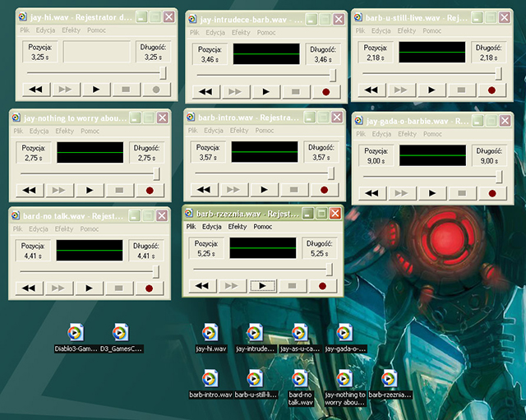
Task: Open Pomoc menu in barb-intro.wav window
Action: (x=265, y=130)
